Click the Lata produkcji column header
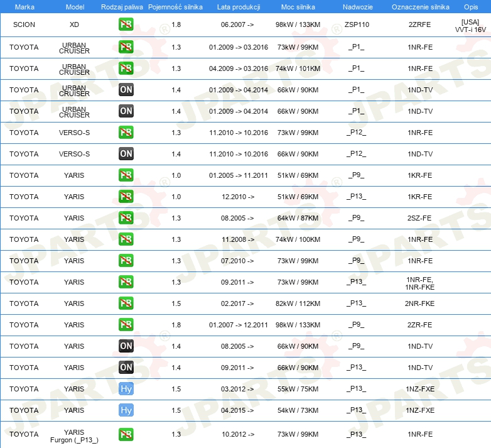This screenshot has height=448, width=491. pyautogui.click(x=239, y=7)
